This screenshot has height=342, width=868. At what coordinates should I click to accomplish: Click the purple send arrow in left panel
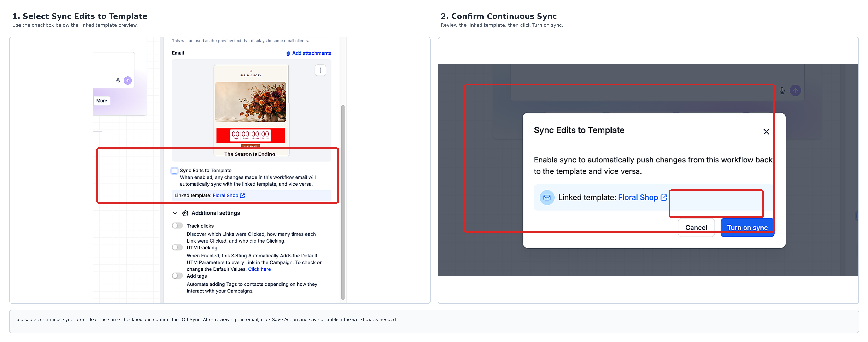128,81
